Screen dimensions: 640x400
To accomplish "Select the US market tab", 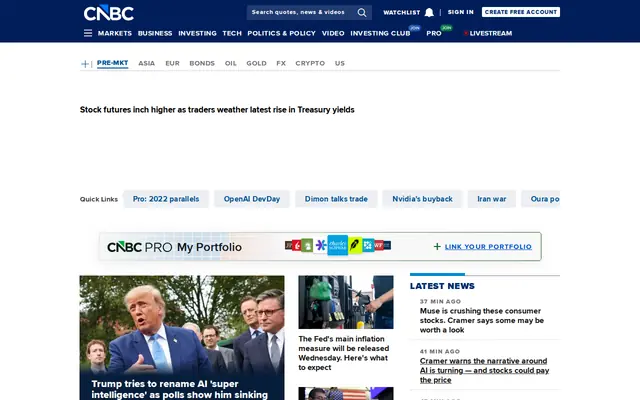I will (x=340, y=63).
